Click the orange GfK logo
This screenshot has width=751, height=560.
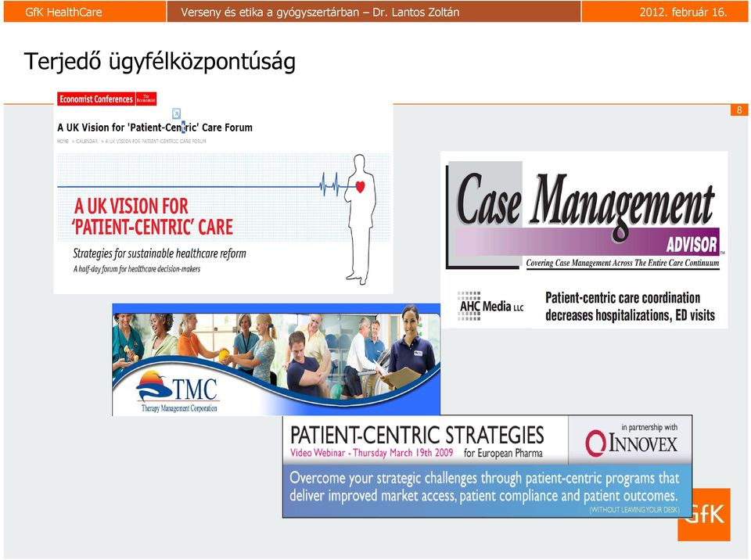704,515
